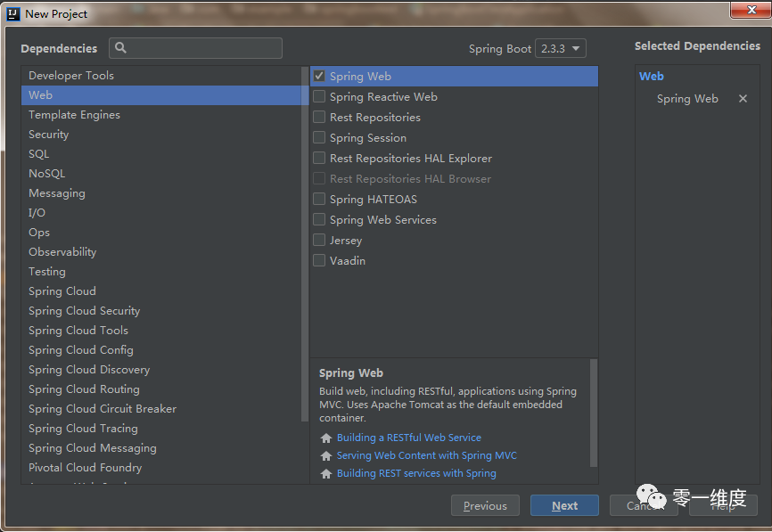This screenshot has width=772, height=532.
Task: Select Spring Web under Selected Dependencies
Action: click(686, 98)
